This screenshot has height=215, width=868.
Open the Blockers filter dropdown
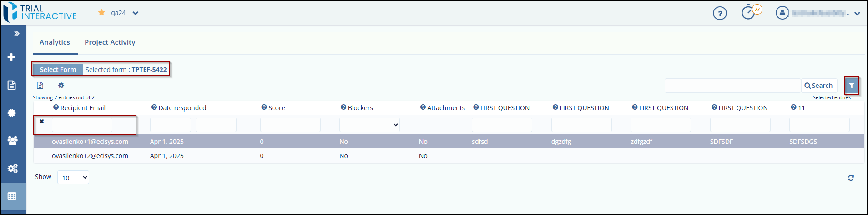[369, 125]
